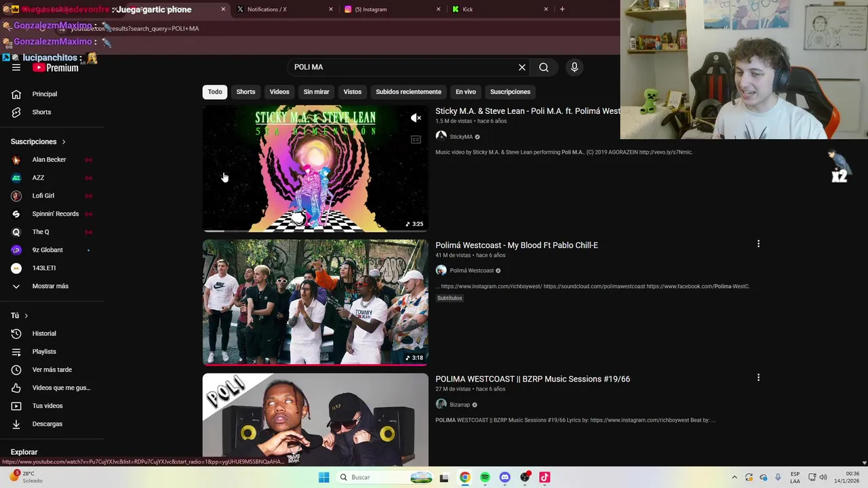Open Spotify from the taskbar
This screenshot has height=488, width=868.
pyautogui.click(x=485, y=477)
